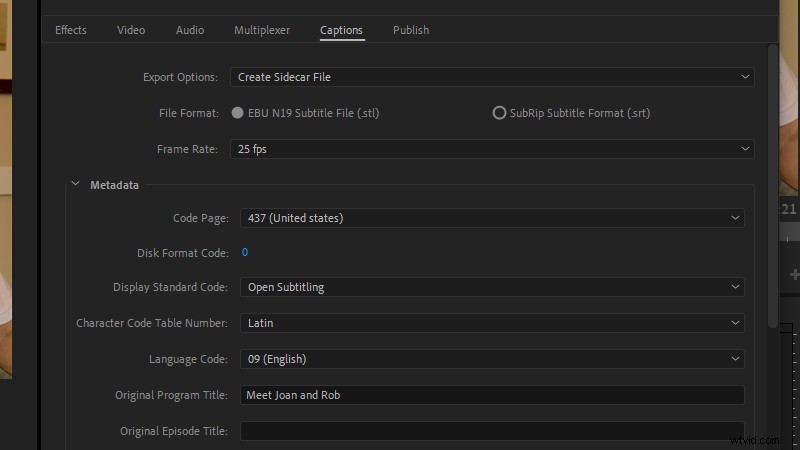
Task: Open the Export Options dropdown
Action: pyautogui.click(x=492, y=77)
